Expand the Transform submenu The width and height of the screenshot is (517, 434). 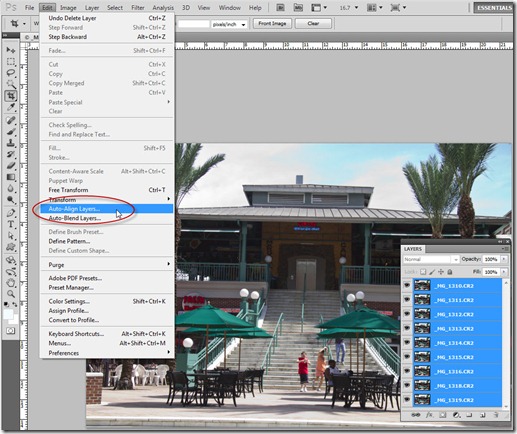point(106,199)
